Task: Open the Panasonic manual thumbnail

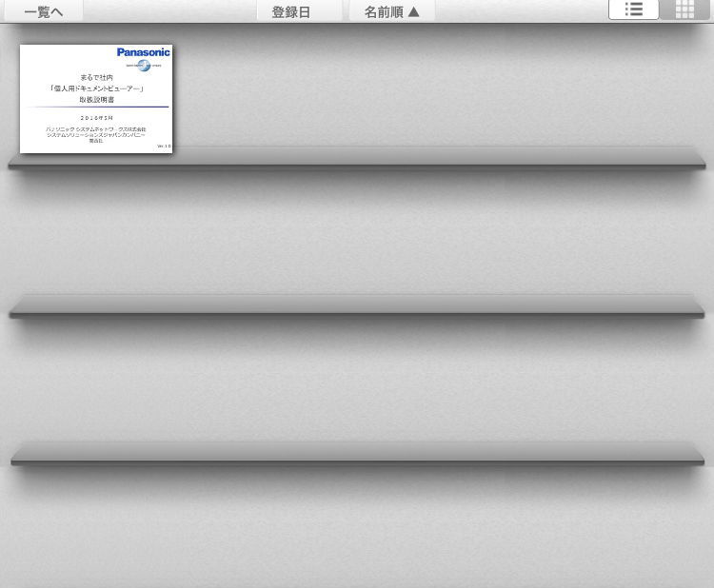Action: tap(96, 99)
